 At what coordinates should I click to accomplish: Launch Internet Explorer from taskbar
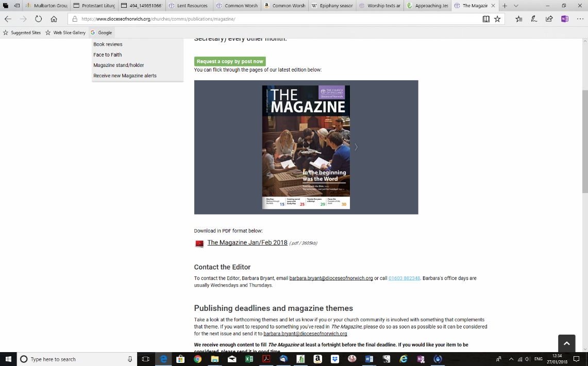point(404,359)
